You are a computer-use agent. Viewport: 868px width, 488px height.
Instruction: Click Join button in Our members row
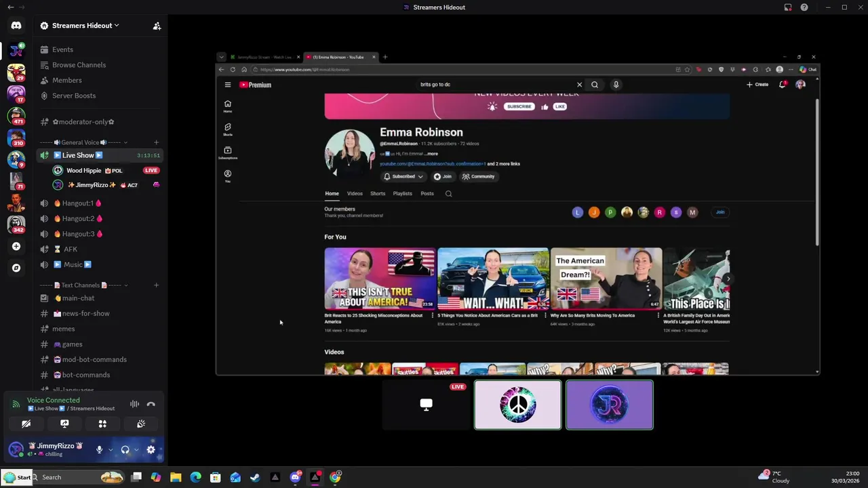(x=720, y=212)
